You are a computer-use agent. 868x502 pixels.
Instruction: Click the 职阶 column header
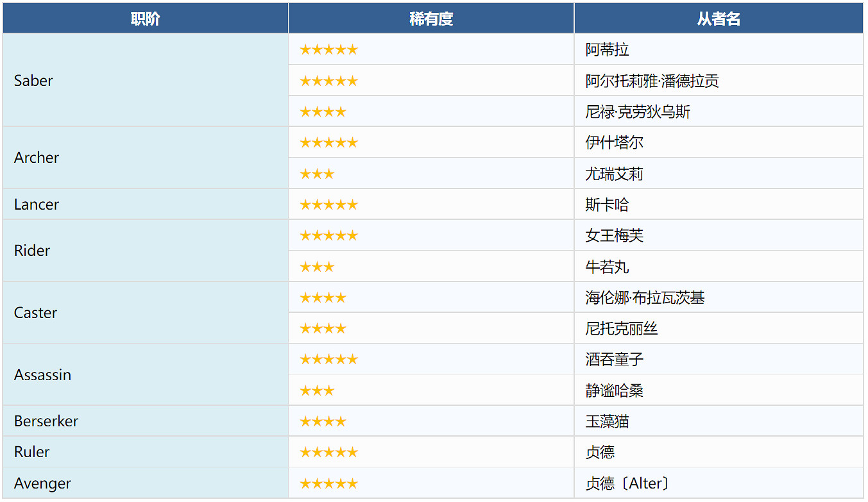[x=145, y=19]
